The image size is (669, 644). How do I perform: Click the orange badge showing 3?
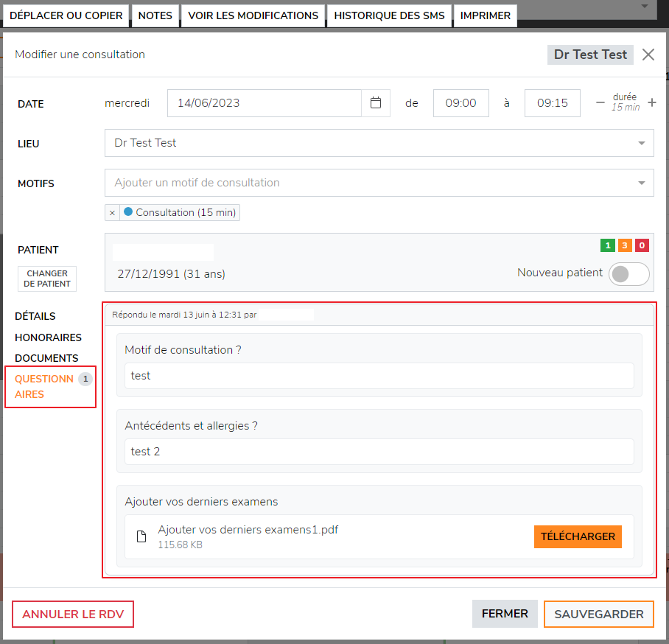[625, 245]
